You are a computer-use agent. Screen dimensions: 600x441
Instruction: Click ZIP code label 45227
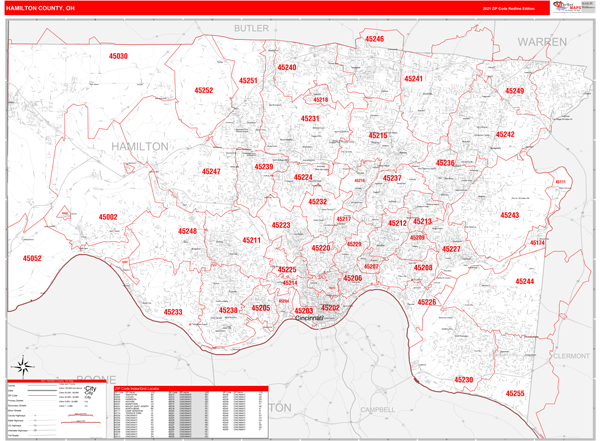tap(452, 249)
